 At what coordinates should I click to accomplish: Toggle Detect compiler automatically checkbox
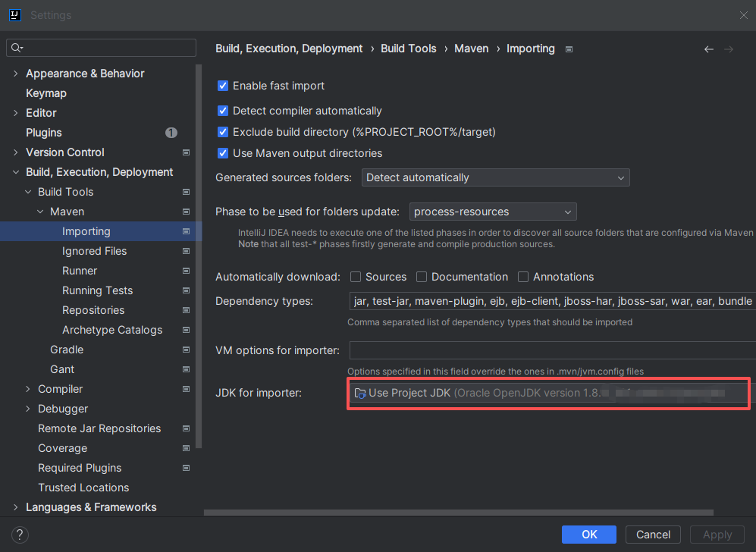click(223, 111)
